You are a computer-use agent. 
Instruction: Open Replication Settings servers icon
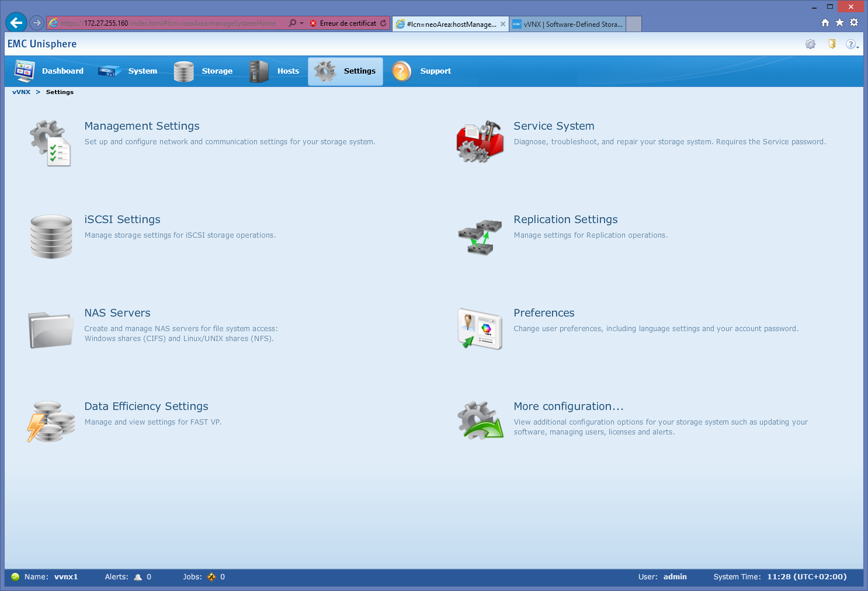[480, 237]
